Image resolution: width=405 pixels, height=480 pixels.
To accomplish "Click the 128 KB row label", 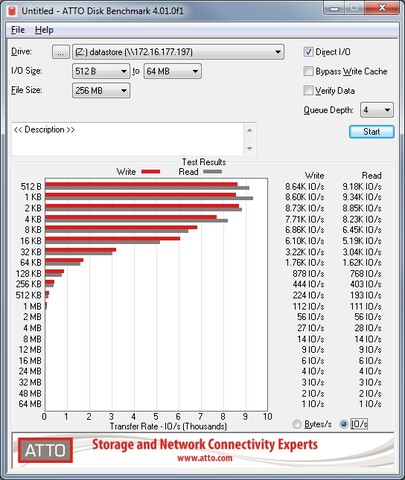I will tap(29, 274).
